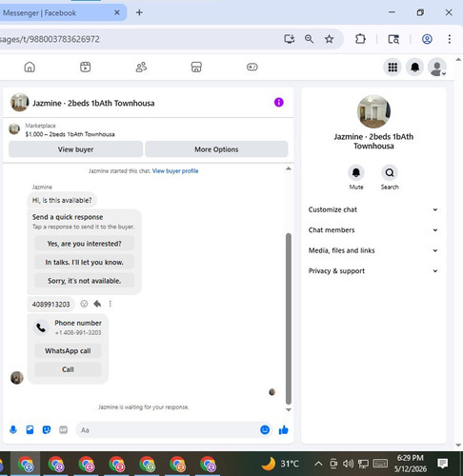Open the account profile menu avatar
Screen dimensions: 463x476
pyautogui.click(x=437, y=68)
